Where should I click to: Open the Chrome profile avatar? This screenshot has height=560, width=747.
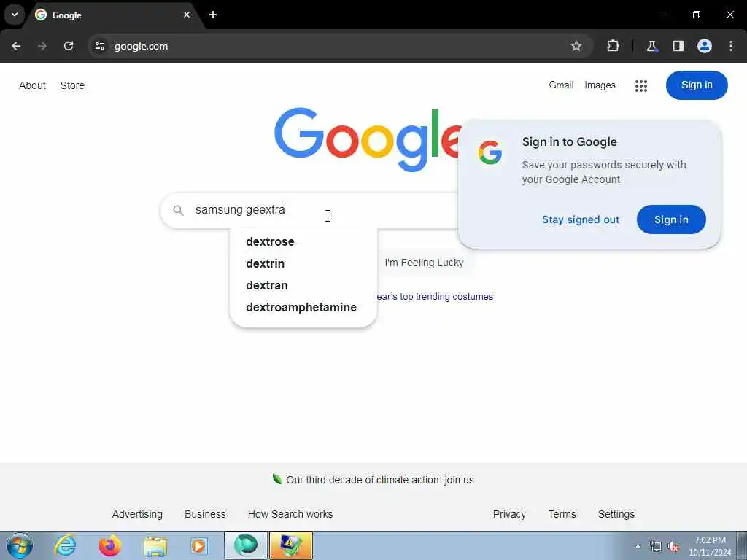tap(705, 46)
